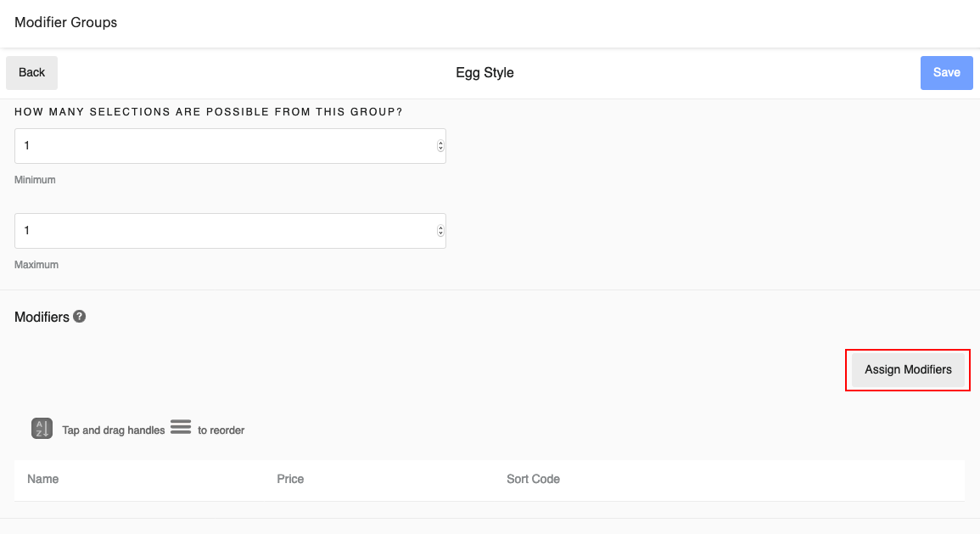Viewport: 980px width, 534px height.
Task: Open the Modifiers help tooltip icon
Action: (80, 316)
